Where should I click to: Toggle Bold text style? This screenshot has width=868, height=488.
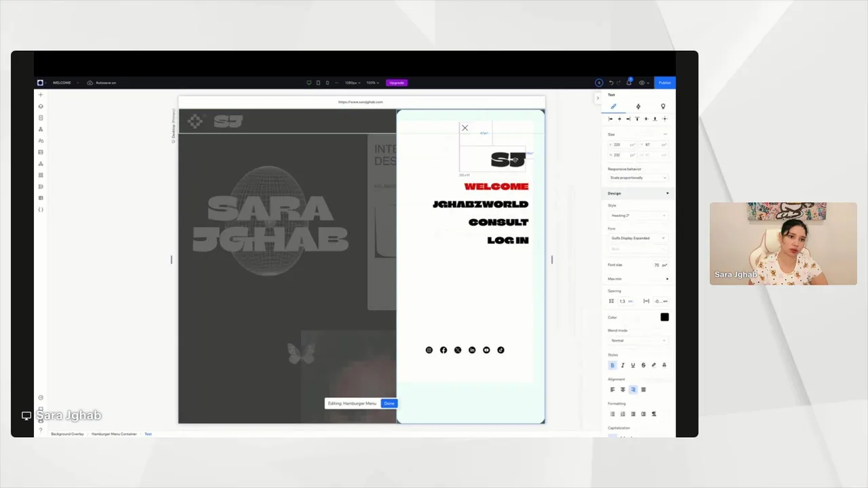pyautogui.click(x=612, y=365)
